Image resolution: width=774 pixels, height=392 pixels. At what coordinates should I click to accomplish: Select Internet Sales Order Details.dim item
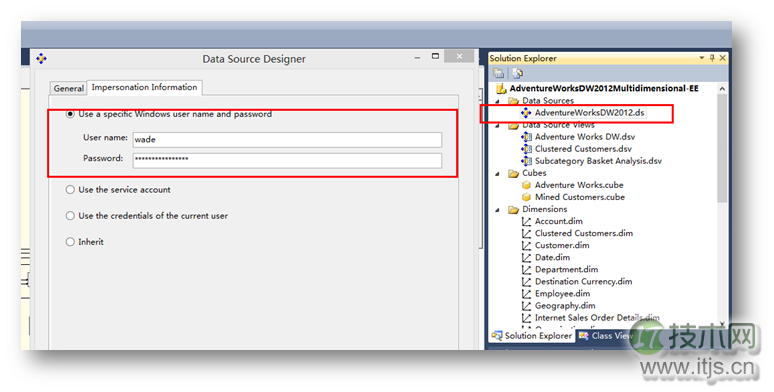pos(597,318)
